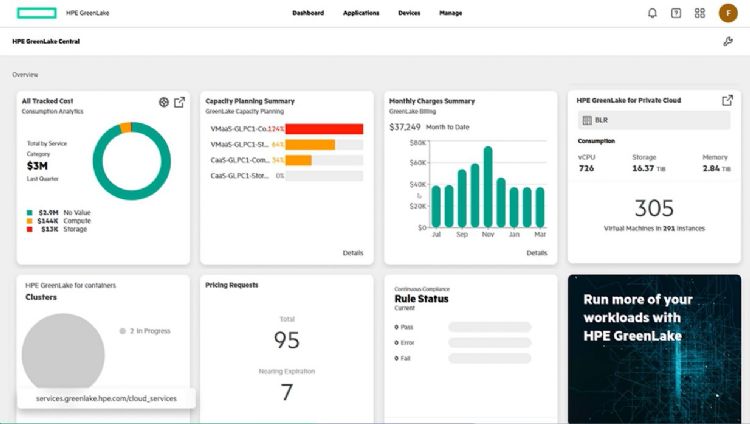Open the Dashboard menu
Viewport: 750px width, 424px height.
308,13
